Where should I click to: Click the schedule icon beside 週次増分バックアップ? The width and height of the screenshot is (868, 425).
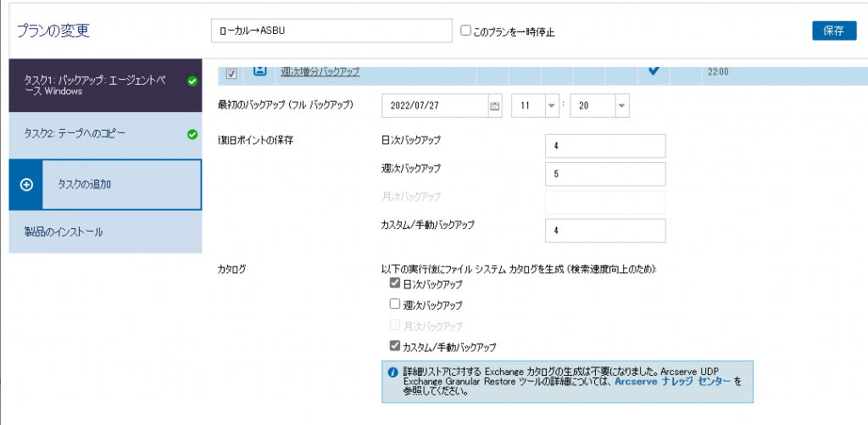260,70
